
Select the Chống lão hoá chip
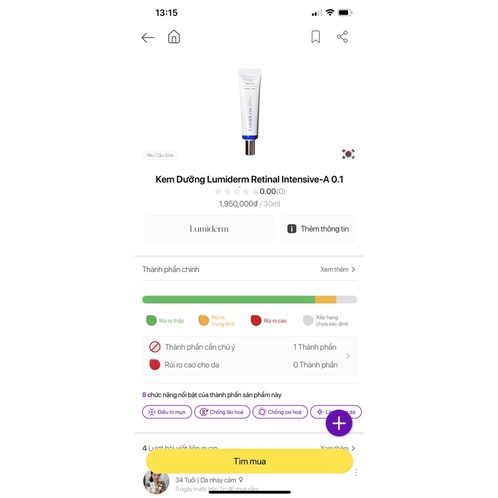click(x=222, y=412)
